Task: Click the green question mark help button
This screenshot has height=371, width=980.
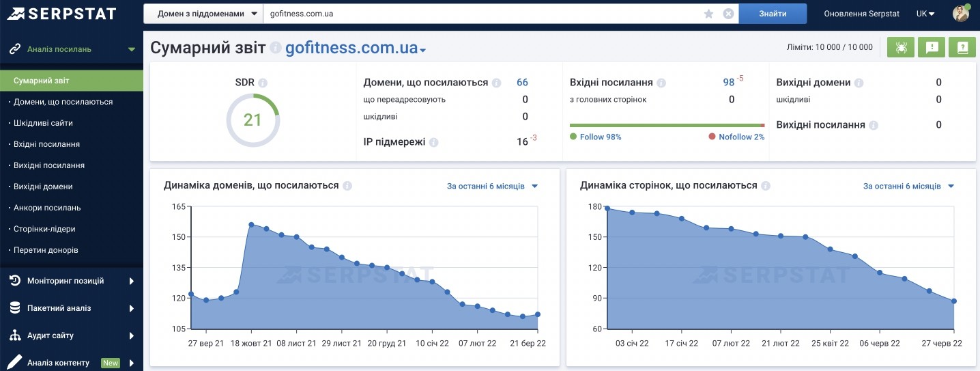Action: [963, 47]
